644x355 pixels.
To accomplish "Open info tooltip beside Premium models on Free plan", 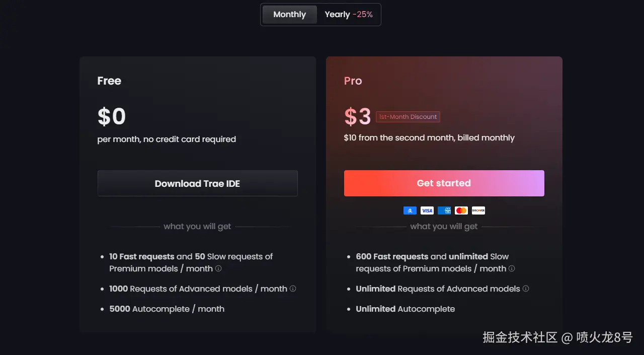I will pyautogui.click(x=218, y=269).
